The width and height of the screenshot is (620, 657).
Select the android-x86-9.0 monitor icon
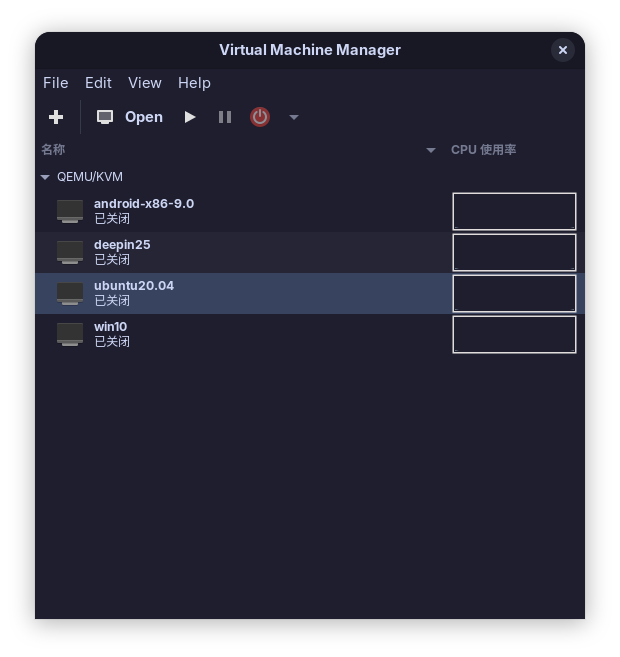(70, 211)
